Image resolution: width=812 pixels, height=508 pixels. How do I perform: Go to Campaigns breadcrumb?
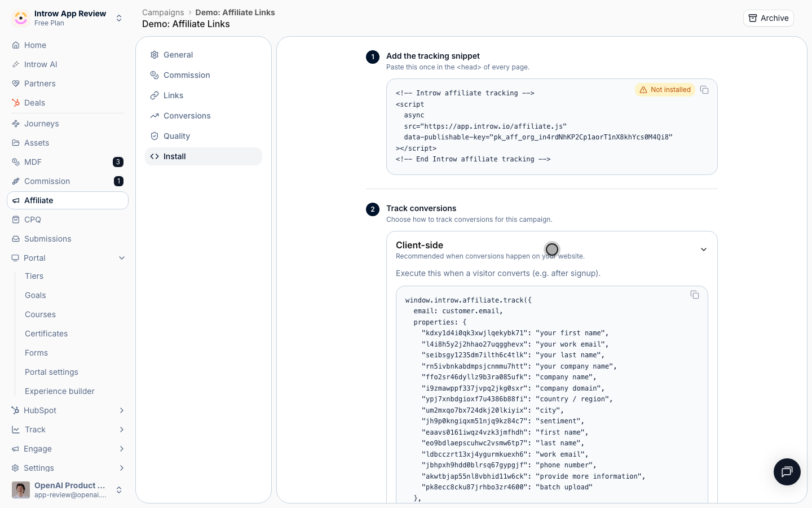click(163, 12)
